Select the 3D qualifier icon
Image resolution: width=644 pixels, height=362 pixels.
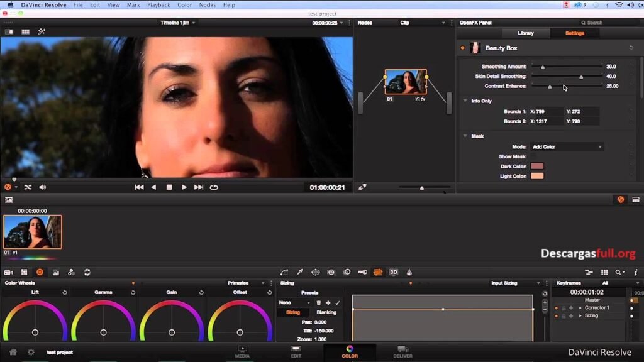click(x=394, y=272)
